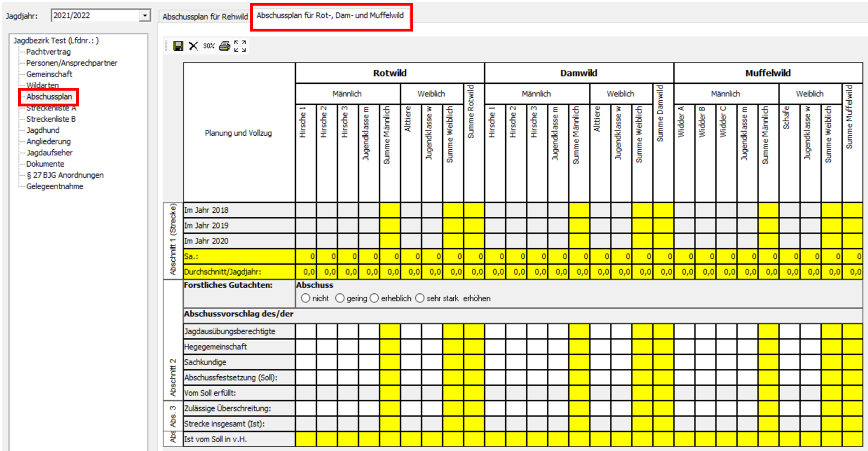Viewport: 868px width, 451px height.
Task: Switch to 'Abschussplan für Rehwild' tab
Action: click(x=205, y=17)
